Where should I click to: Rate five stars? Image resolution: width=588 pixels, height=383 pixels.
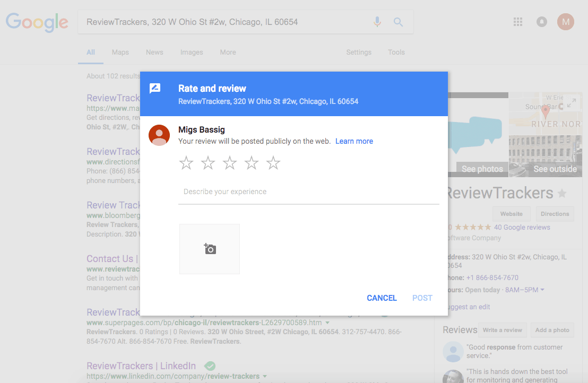[273, 163]
